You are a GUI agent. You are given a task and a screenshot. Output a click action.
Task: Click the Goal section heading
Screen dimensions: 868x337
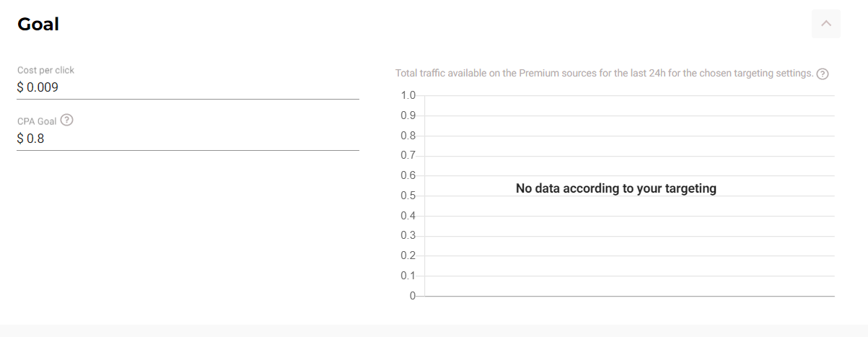[x=38, y=24]
